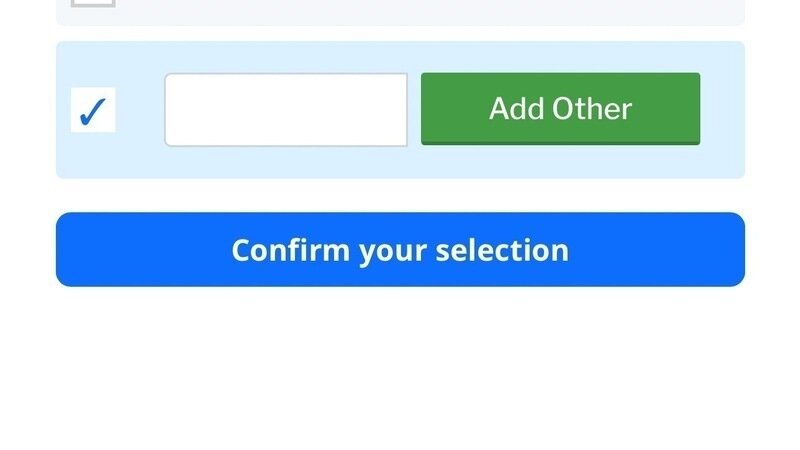
Task: Click the checkmark in the light-blue row
Action: tap(93, 110)
